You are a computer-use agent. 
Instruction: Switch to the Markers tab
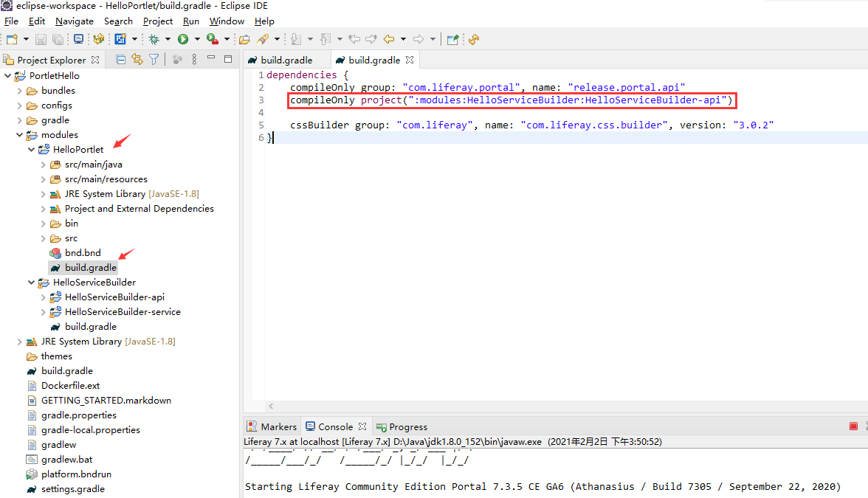click(x=272, y=426)
